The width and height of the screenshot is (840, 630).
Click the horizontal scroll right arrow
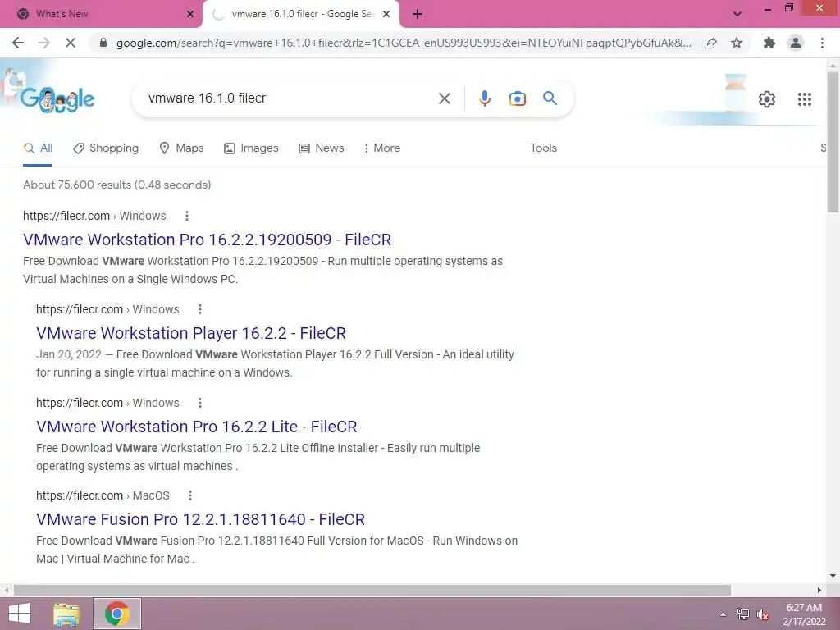coord(819,591)
